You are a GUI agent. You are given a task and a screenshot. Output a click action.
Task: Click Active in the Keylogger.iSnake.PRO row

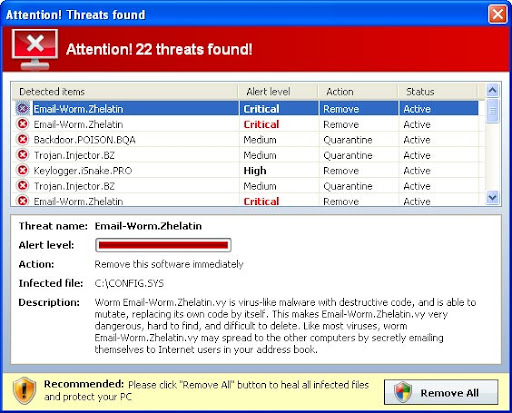pos(417,171)
